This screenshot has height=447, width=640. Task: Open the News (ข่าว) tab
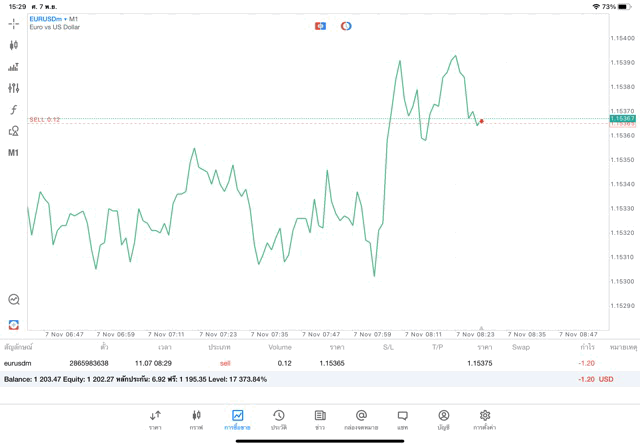pos(320,419)
